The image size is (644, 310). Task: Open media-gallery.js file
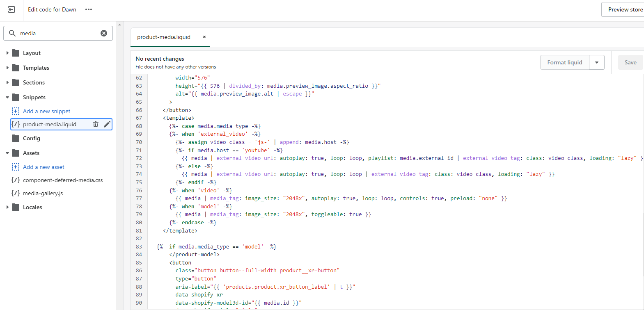43,193
